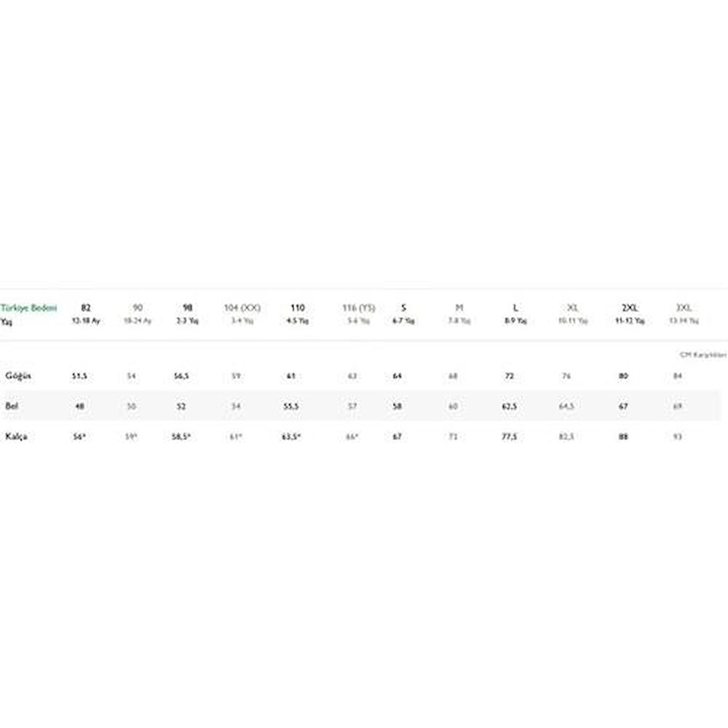This screenshot has height=728, width=728.
Task: Click the Kalça value 88 cell
Action: coord(623,436)
